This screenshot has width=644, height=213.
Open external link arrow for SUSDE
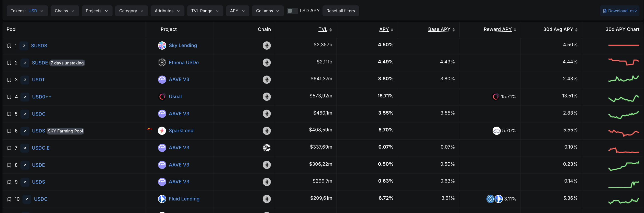(25, 63)
